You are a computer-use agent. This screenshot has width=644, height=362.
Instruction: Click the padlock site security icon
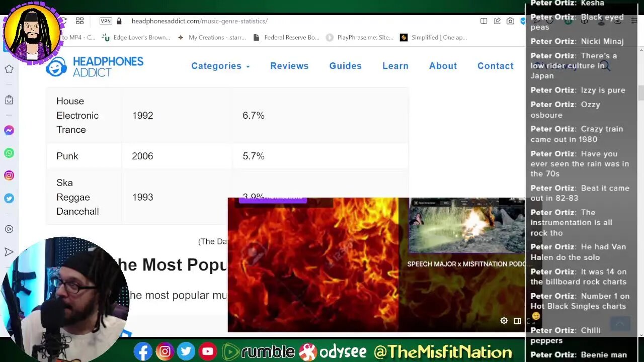[119, 21]
